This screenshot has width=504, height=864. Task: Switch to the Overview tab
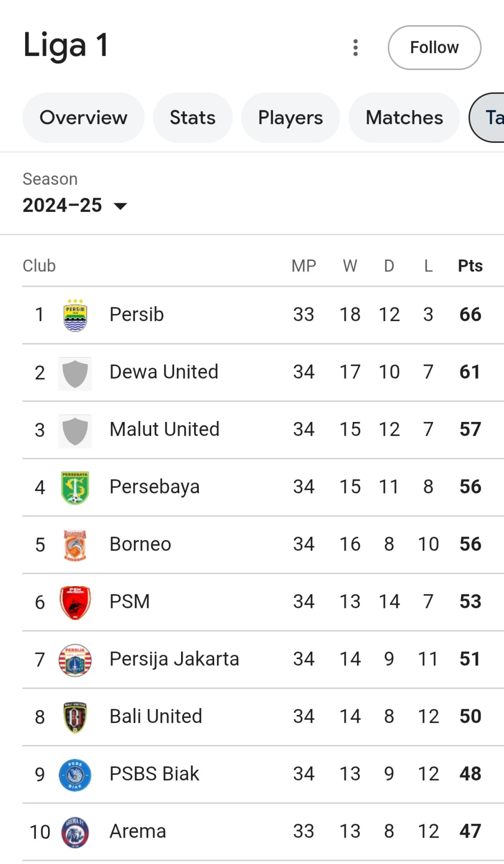[x=83, y=117]
